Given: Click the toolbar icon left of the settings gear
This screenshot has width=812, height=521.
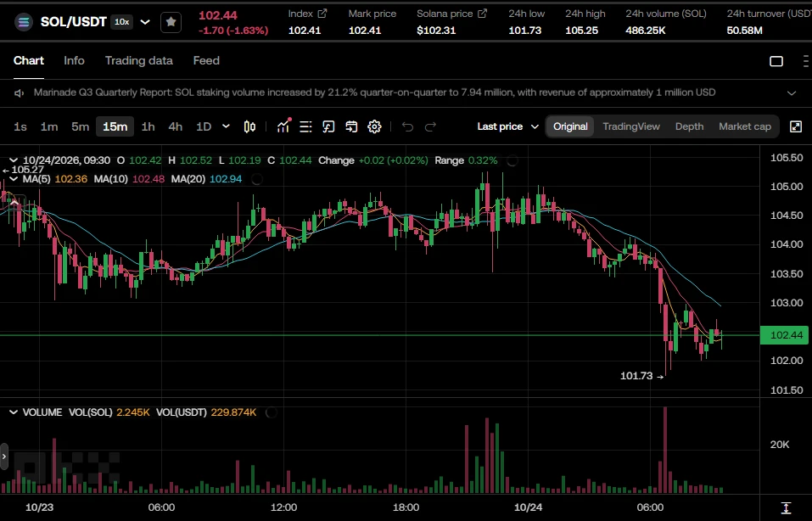Looking at the screenshot, I should click(351, 127).
